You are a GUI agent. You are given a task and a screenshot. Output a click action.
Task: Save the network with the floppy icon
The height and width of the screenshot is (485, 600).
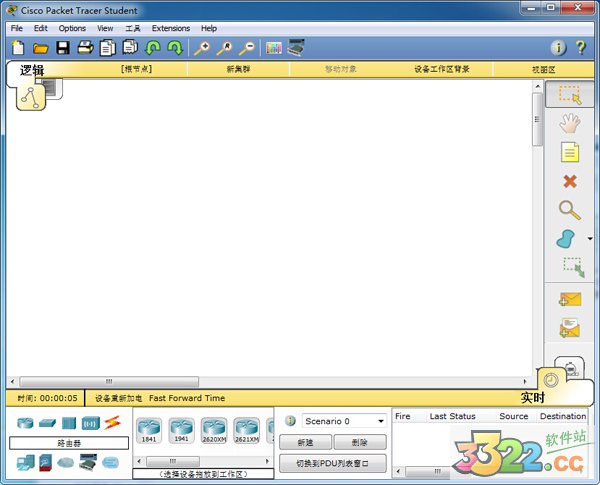tap(63, 48)
